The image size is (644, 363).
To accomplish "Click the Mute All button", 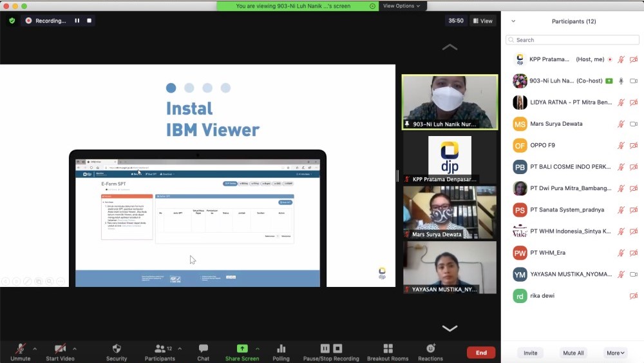I will coord(573,353).
